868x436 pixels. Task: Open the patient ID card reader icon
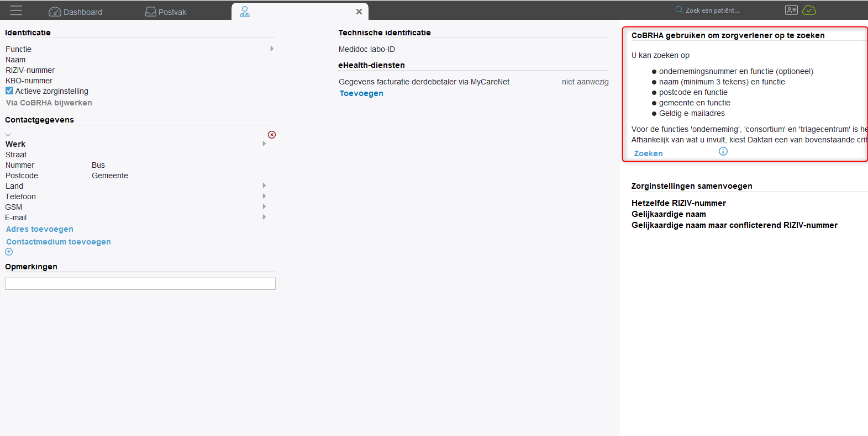click(x=791, y=10)
